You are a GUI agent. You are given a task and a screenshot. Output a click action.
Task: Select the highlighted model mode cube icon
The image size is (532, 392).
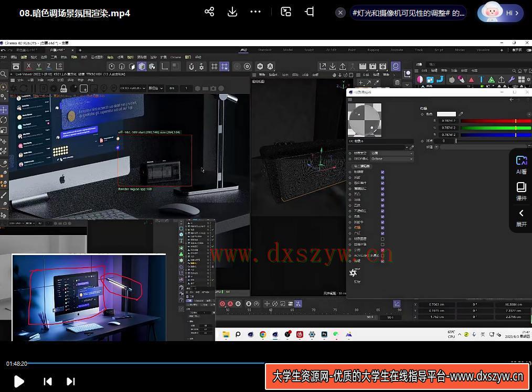[142, 67]
